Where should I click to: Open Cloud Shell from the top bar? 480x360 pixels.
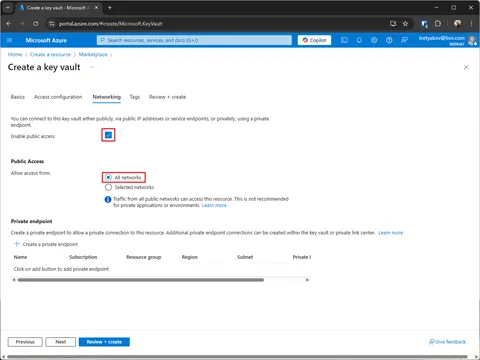click(344, 40)
